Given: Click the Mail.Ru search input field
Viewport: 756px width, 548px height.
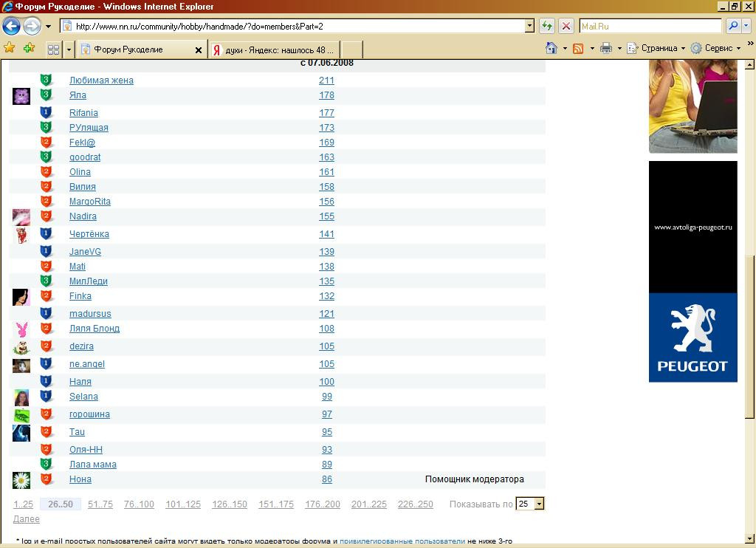Looking at the screenshot, I should pos(650,26).
